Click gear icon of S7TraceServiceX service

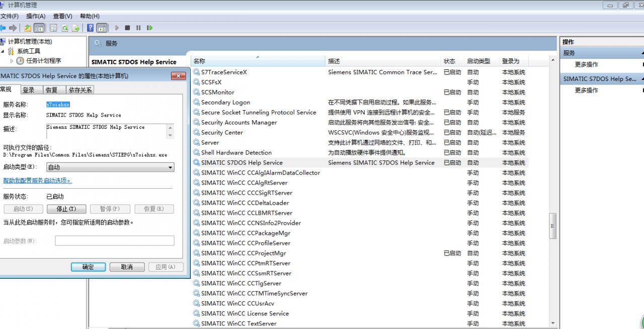click(x=196, y=72)
